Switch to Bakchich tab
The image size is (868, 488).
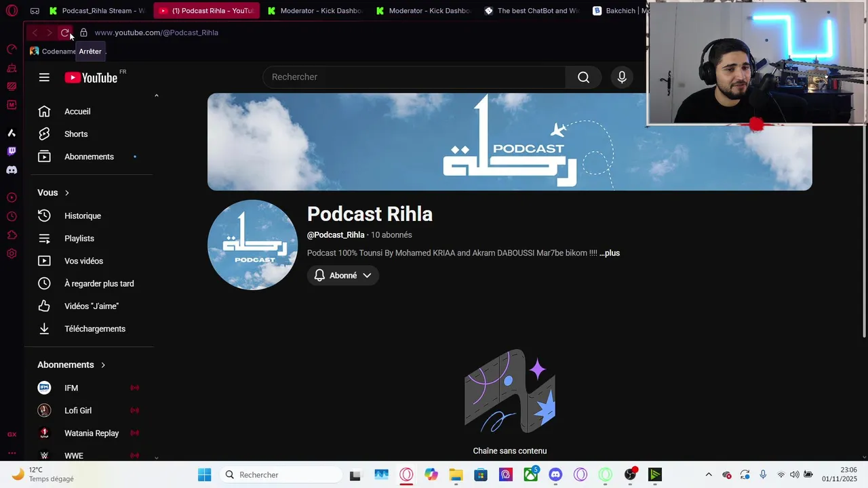620,11
